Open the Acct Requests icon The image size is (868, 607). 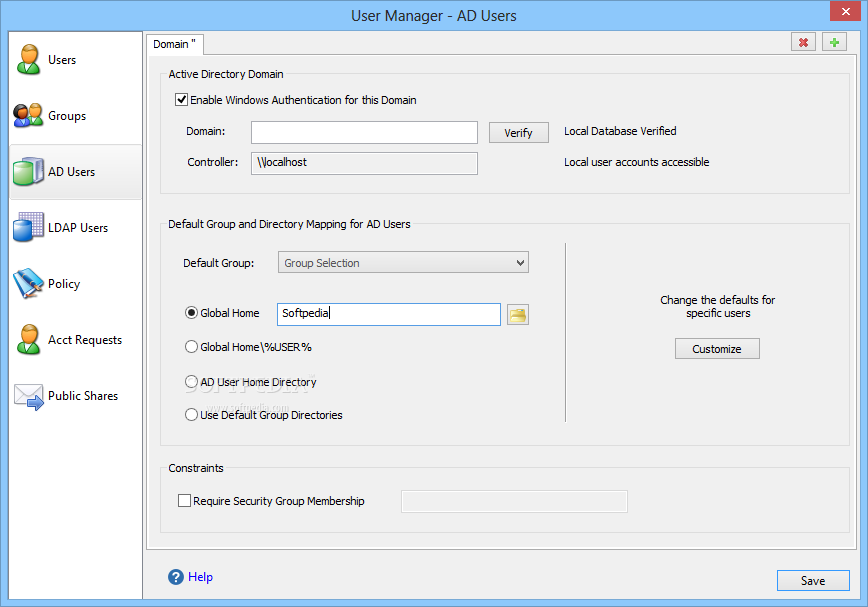(28, 339)
